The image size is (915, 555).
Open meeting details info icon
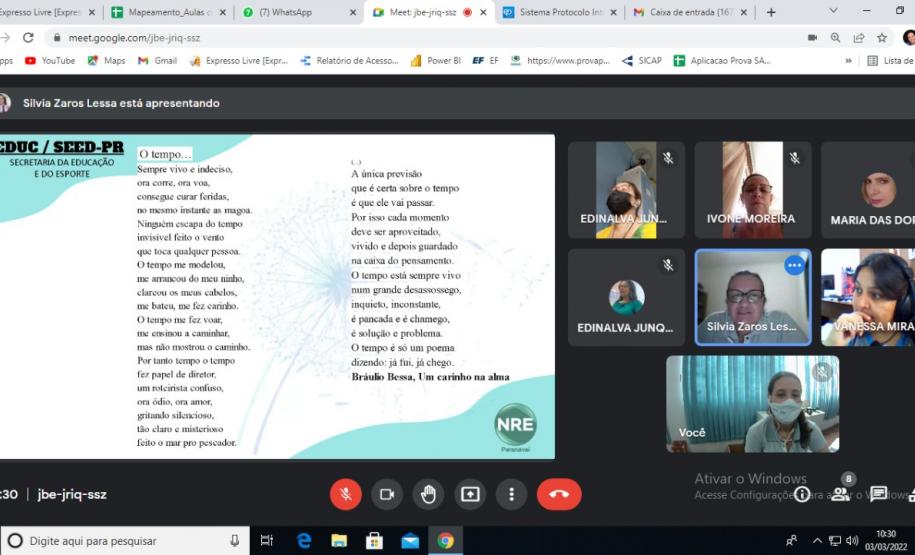pyautogui.click(x=801, y=494)
